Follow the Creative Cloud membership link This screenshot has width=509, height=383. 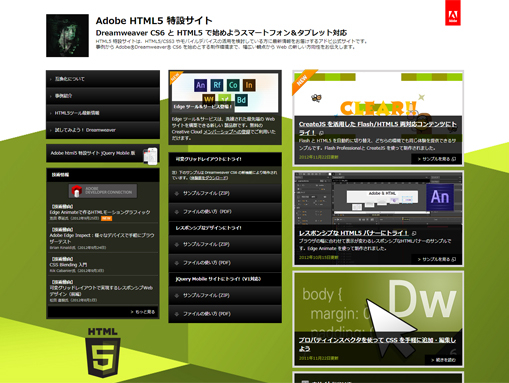227,132
